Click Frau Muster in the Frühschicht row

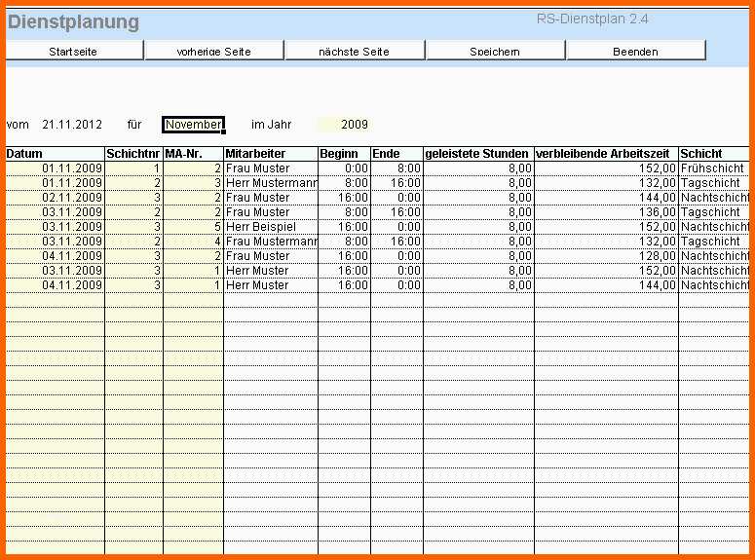(271, 168)
